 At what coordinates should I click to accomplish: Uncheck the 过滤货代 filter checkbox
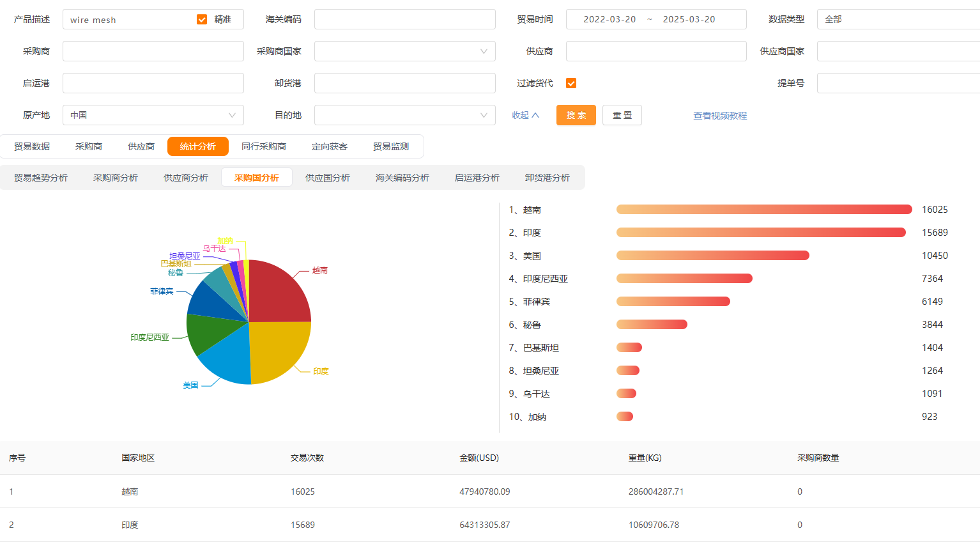[x=571, y=83]
